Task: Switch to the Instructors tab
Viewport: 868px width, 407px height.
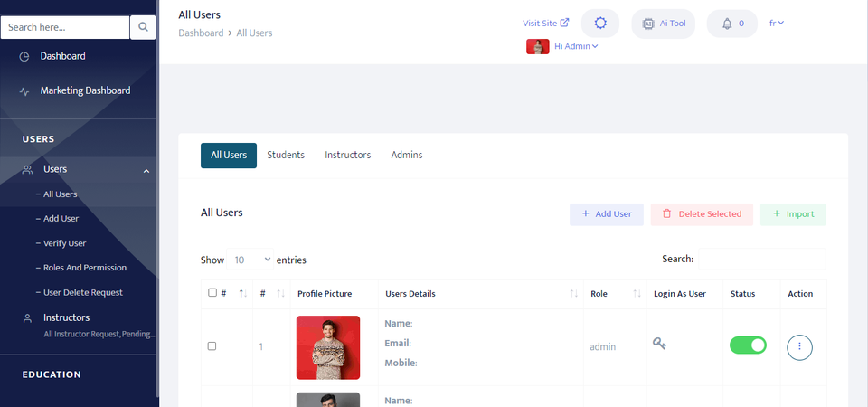Action: click(347, 155)
